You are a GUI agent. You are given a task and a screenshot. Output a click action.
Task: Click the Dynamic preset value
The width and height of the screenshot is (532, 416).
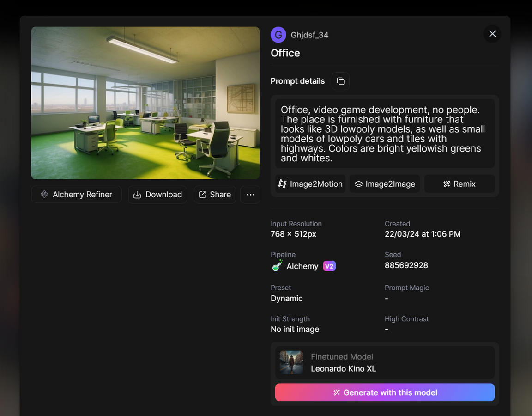point(286,299)
